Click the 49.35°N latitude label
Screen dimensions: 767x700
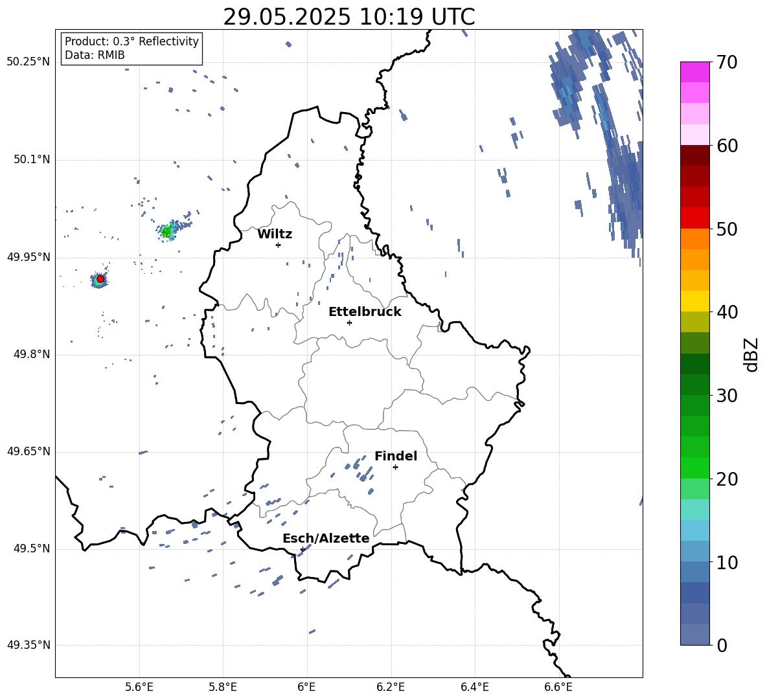29,645
